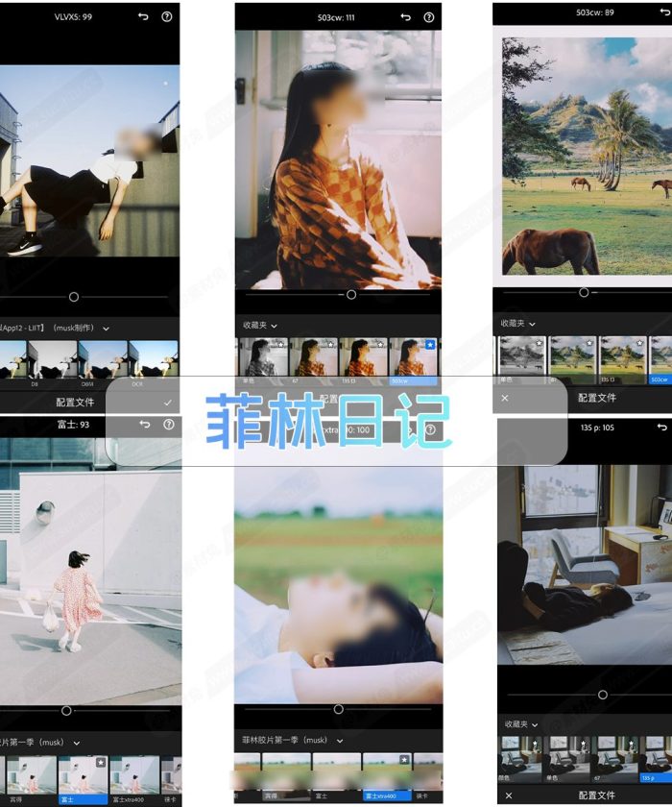
Task: Close the 配置文件 bar under the bedroom photo
Action: coord(508,795)
